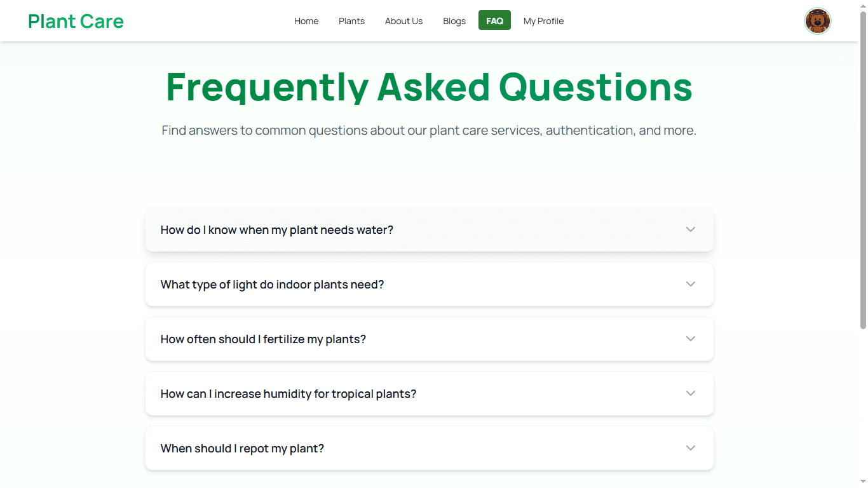Image resolution: width=868 pixels, height=488 pixels.
Task: Go to the About Us page
Action: 403,21
